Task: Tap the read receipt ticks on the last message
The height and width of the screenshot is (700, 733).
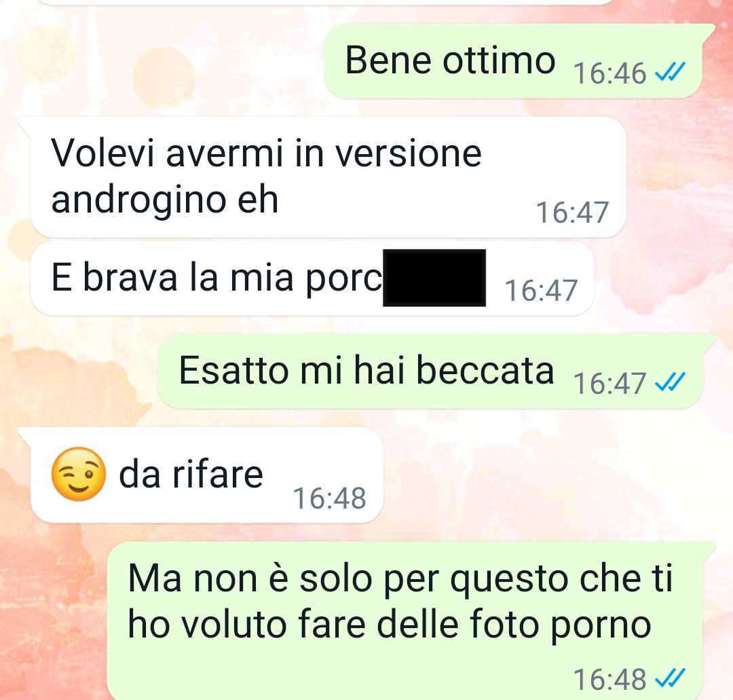Action: pos(671,678)
